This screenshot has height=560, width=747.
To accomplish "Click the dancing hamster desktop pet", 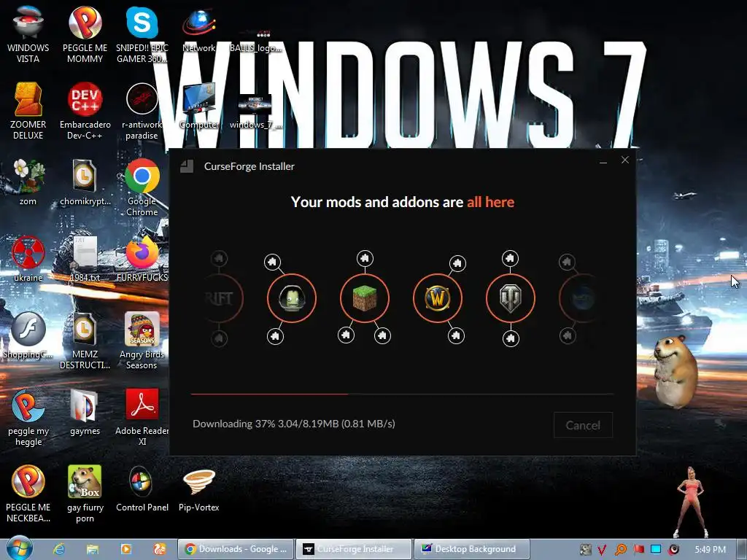I will tap(675, 371).
